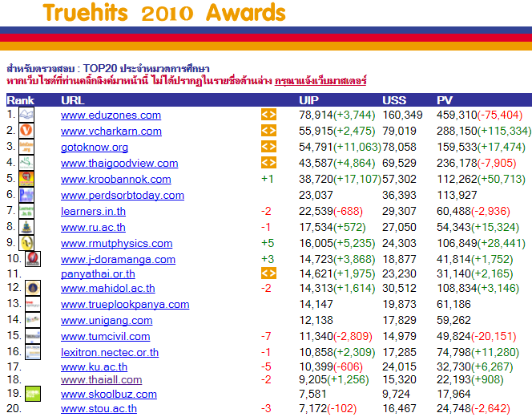
Task: Click the orange unchanged-rank arrow icon for eduzones
Action: pyautogui.click(x=268, y=115)
